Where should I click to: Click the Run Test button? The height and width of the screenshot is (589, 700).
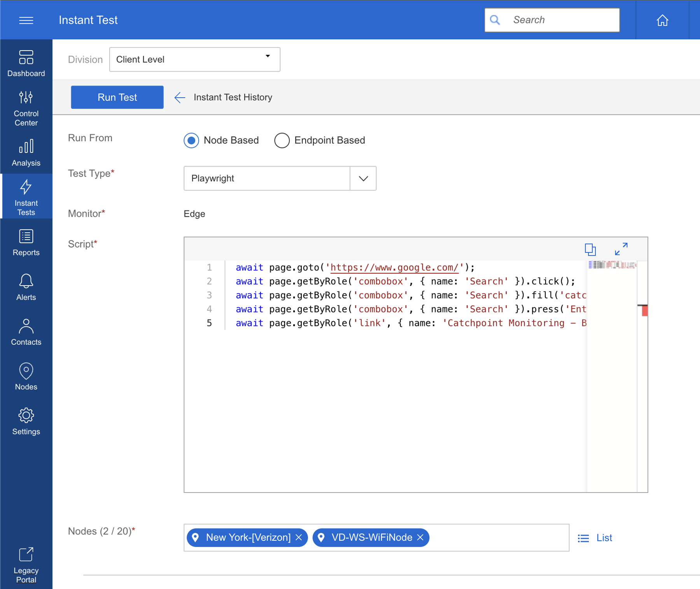(117, 97)
